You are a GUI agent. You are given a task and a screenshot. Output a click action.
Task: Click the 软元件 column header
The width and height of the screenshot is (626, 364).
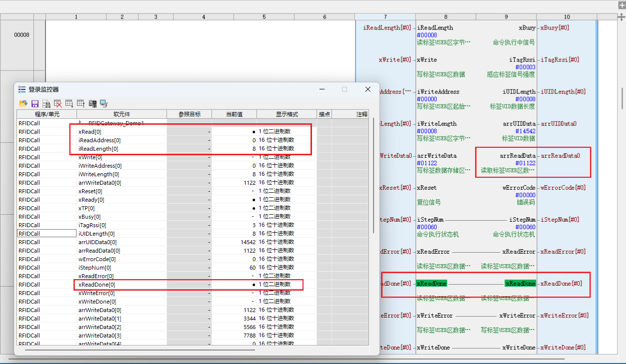(121, 114)
